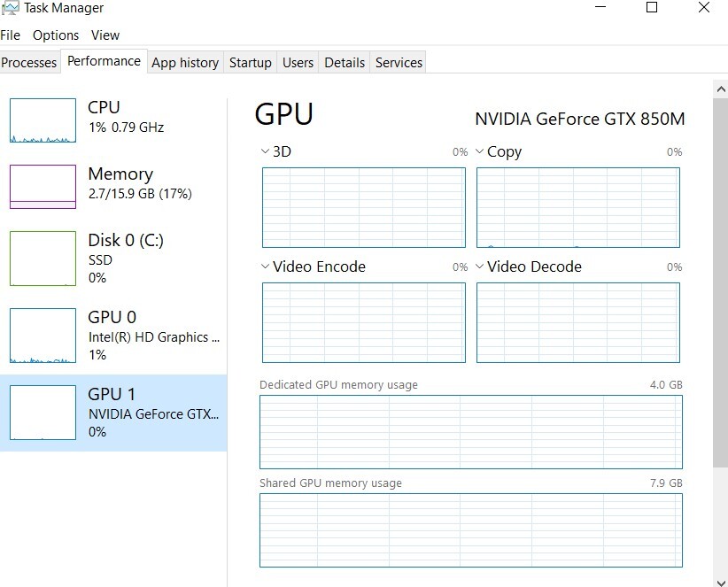The height and width of the screenshot is (587, 728).
Task: Click the 2.7/15.9 GB (17%) value
Action: 140,194
